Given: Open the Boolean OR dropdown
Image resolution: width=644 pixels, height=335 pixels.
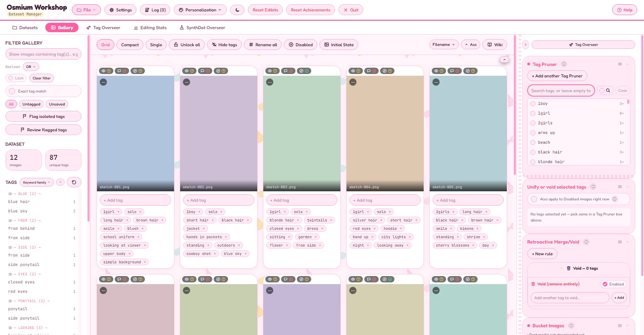Looking at the screenshot, I should click(31, 67).
